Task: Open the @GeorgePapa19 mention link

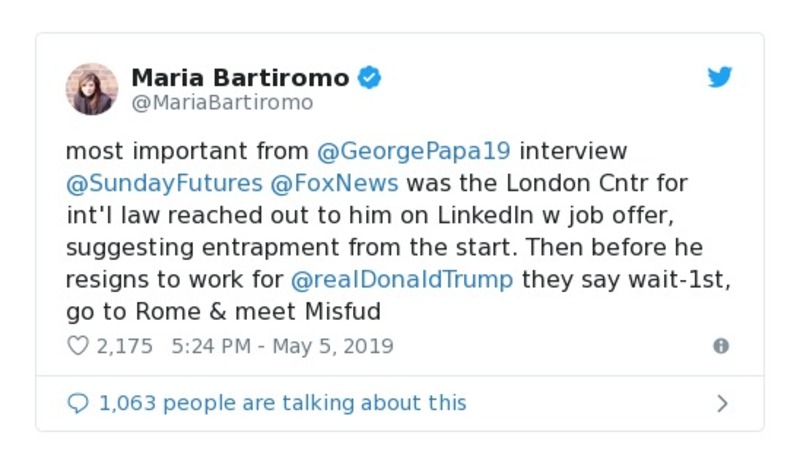Action: [414, 152]
